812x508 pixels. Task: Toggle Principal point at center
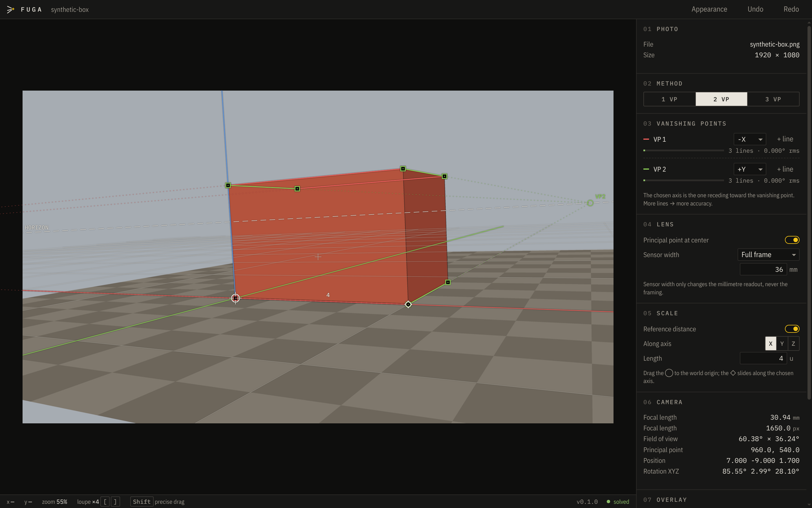click(792, 240)
